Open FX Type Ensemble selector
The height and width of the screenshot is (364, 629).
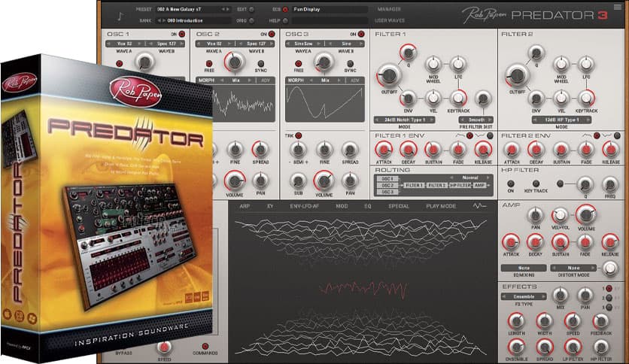(524, 296)
